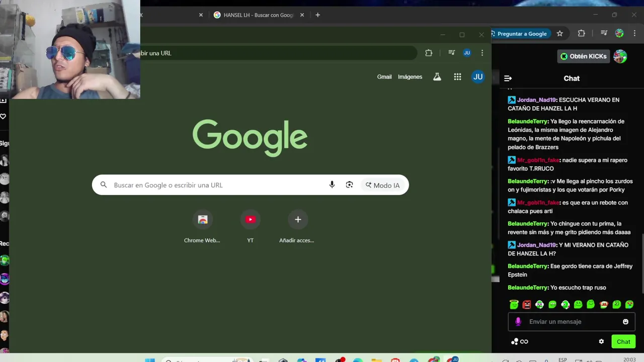This screenshot has height=362, width=644.
Task: Click ESP language indicator in taskbar
Action: (562, 359)
